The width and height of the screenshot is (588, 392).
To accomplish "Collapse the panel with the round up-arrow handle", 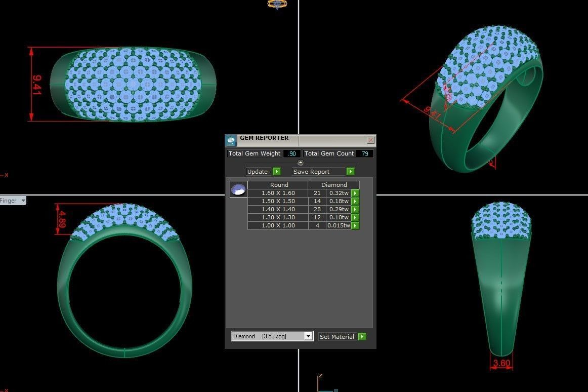I will 301,163.
